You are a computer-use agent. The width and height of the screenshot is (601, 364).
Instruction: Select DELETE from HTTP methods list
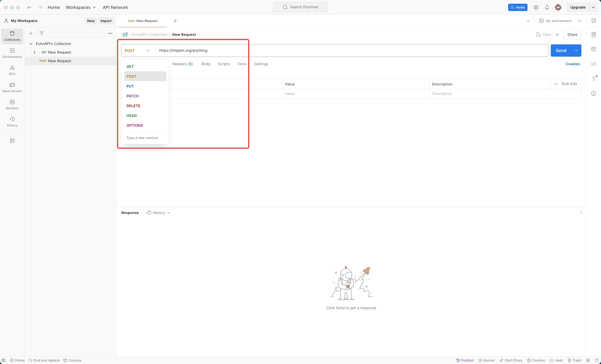(133, 106)
